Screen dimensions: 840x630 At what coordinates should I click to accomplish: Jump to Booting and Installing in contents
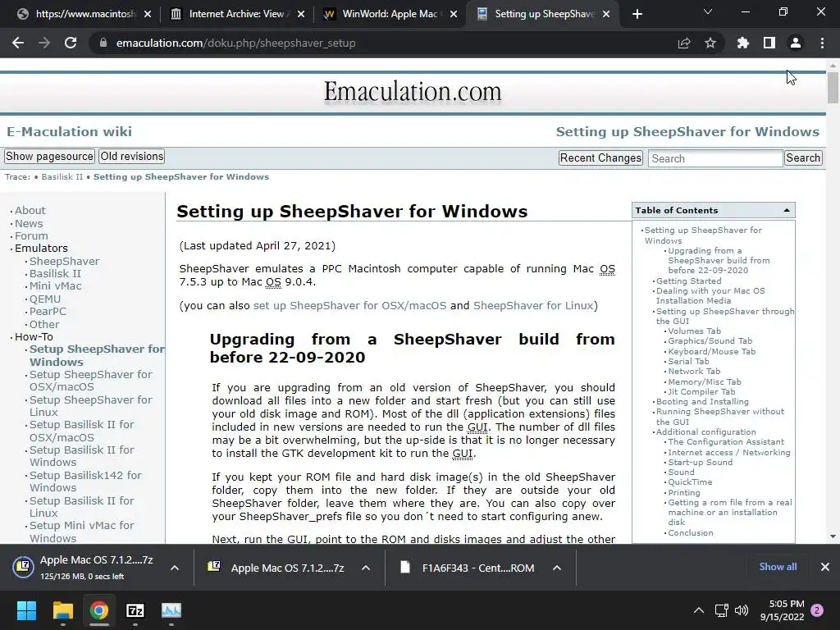(x=702, y=402)
